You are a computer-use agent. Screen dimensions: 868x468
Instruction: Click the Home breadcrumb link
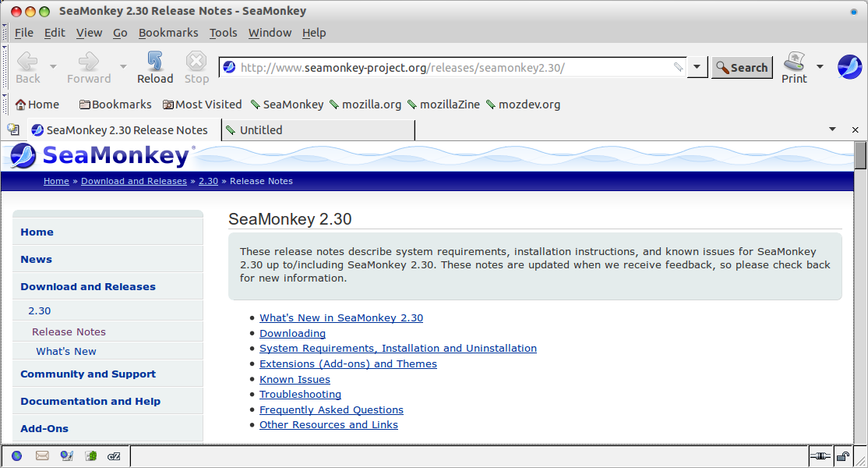[56, 181]
